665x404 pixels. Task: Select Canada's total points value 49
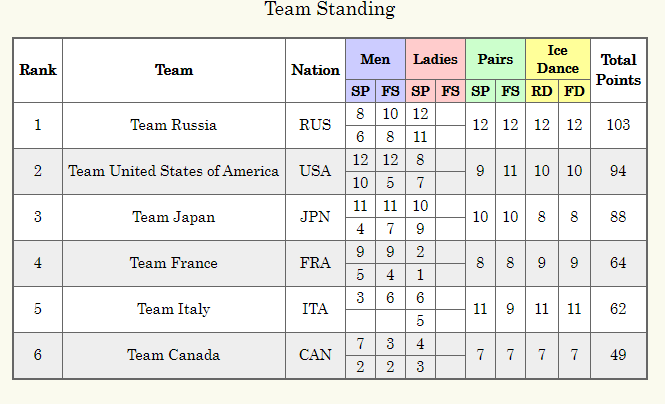pos(618,355)
